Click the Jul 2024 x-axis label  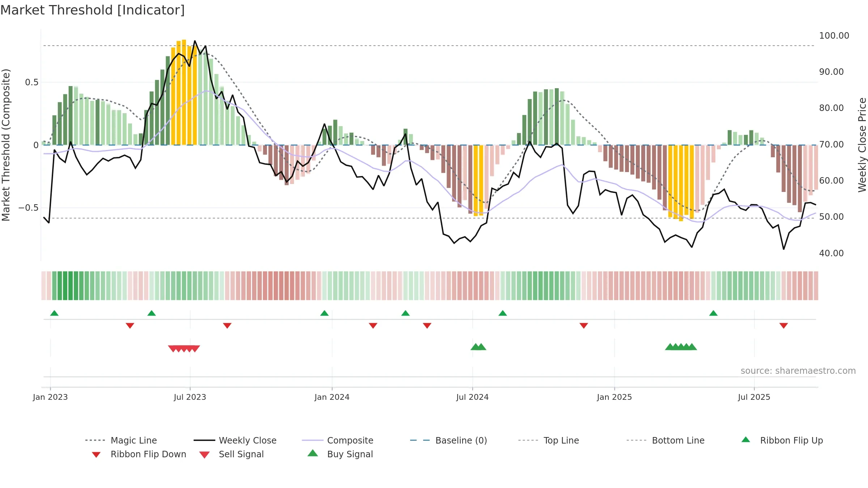coord(472,397)
